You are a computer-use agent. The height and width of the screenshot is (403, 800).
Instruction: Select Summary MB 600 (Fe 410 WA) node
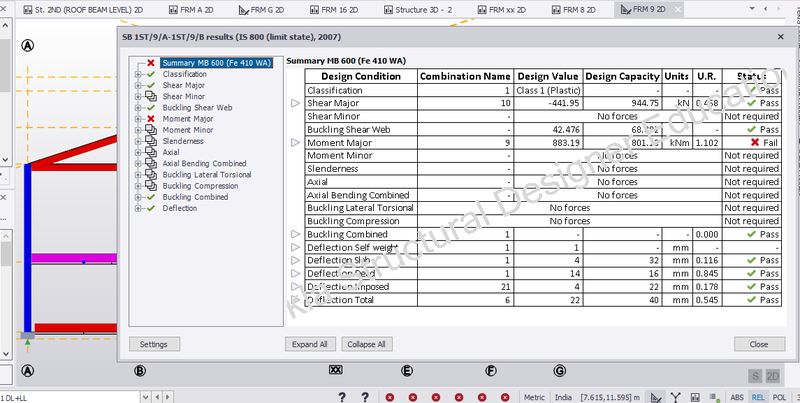tap(216, 63)
